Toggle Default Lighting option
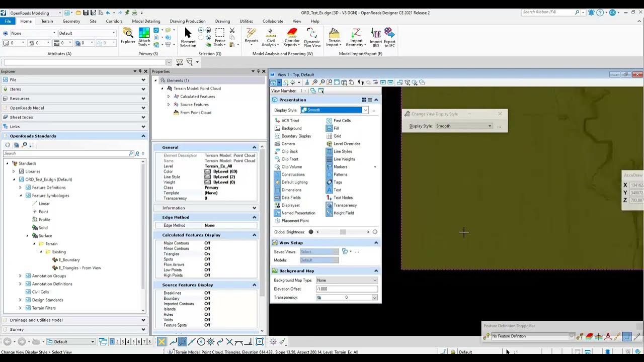The width and height of the screenshot is (644, 362). 291,182
